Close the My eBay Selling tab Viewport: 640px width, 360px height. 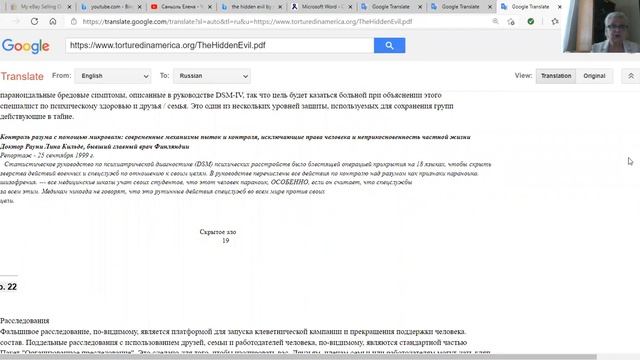click(69, 7)
